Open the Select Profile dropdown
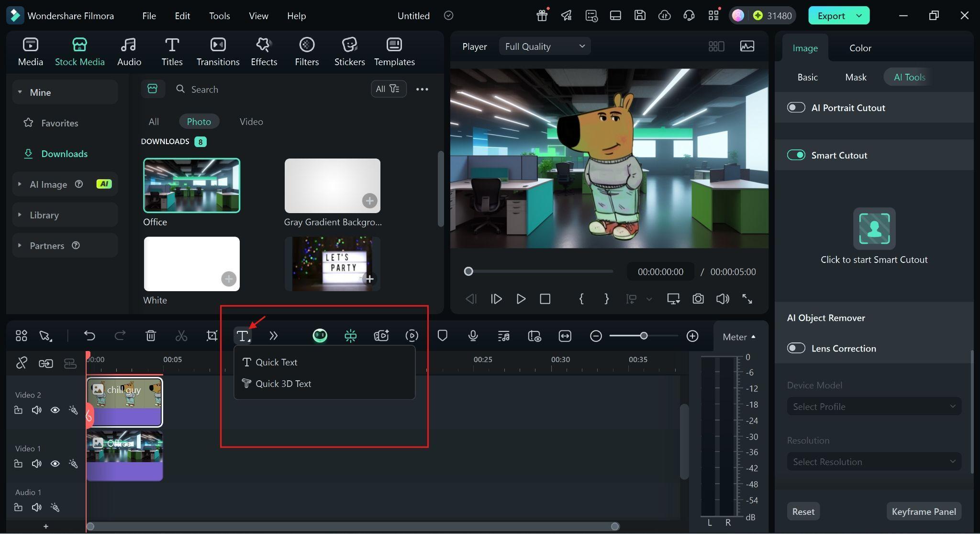The height and width of the screenshot is (534, 980). pos(874,407)
